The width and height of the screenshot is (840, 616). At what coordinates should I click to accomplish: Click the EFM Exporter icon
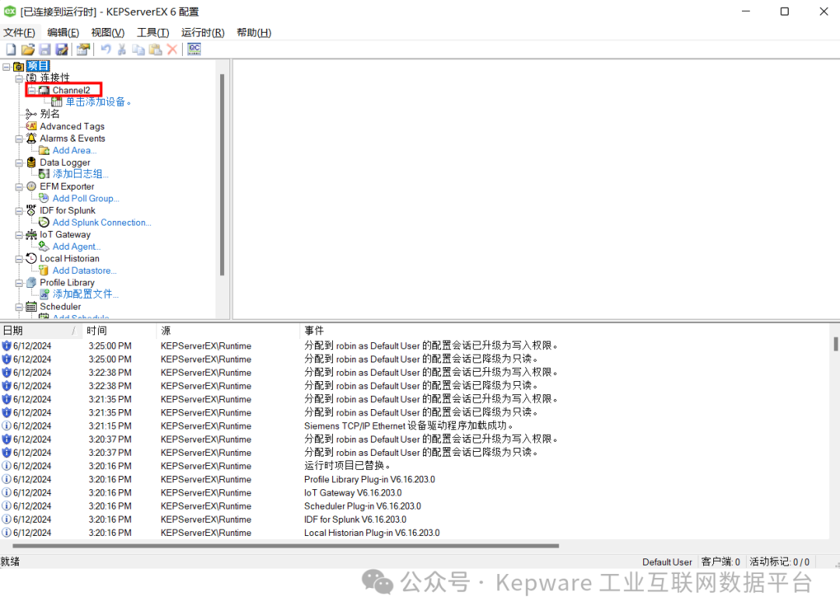click(x=31, y=187)
